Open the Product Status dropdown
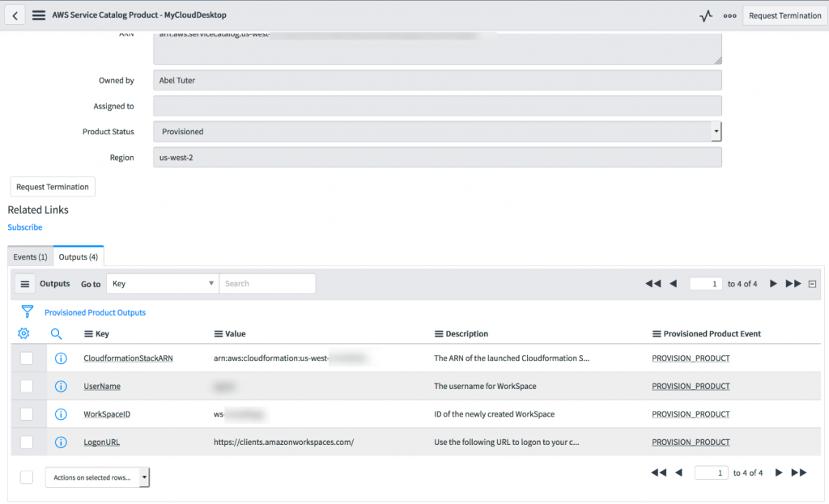This screenshot has width=829, height=504. point(716,131)
